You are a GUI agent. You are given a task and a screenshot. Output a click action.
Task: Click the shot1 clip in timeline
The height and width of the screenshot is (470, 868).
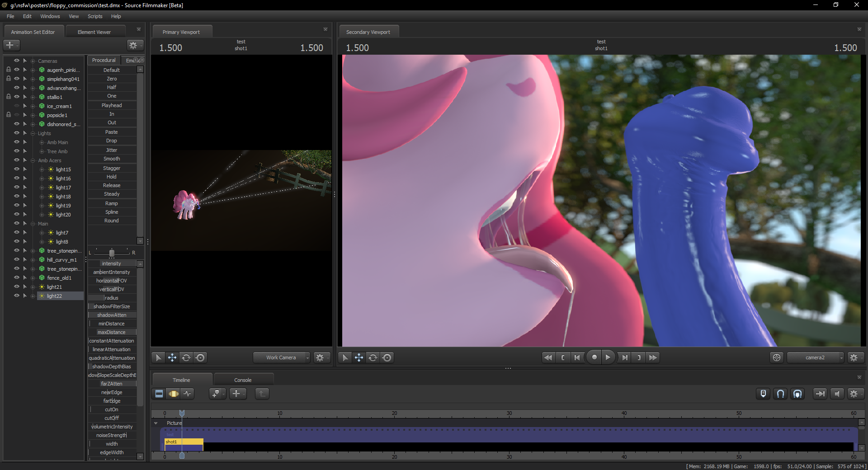[184, 444]
